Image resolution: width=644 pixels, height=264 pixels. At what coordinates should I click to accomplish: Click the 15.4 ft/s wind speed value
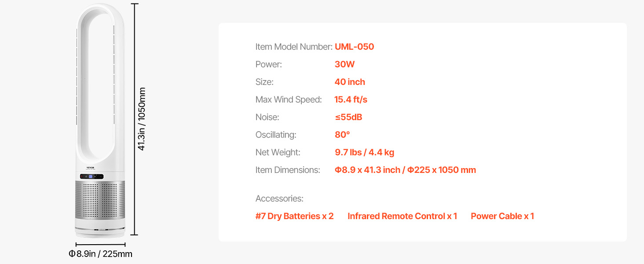(351, 99)
